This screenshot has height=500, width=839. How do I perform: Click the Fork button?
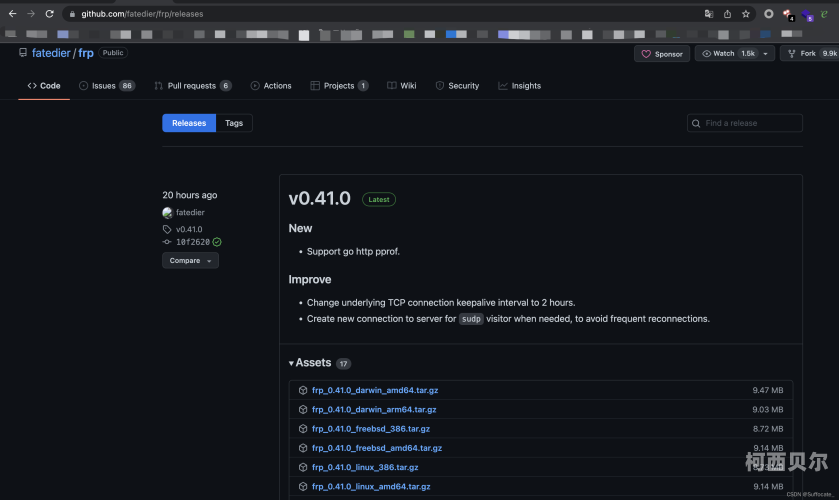pos(810,54)
